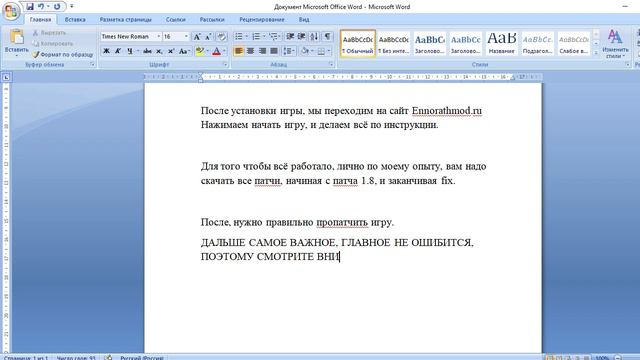Expand the styles gallery with More arrow
The image size is (640, 360).
tap(596, 53)
